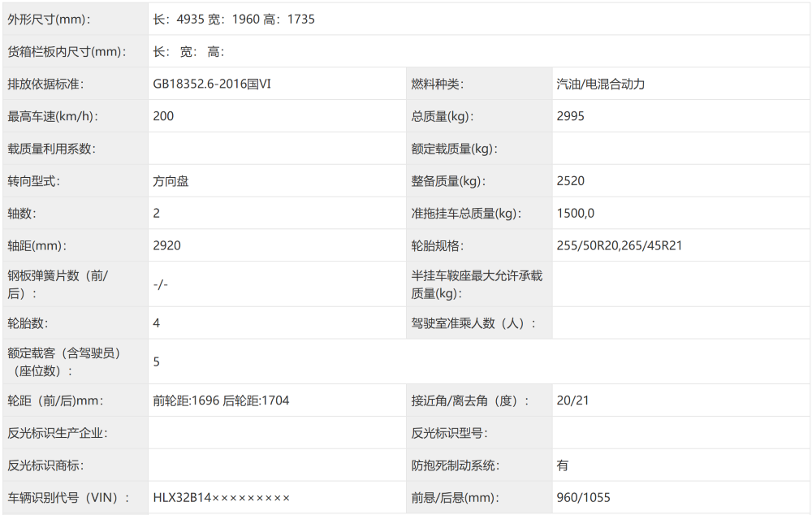Select the 驾驶室准乘人数(人) label
This screenshot has height=515, width=812.
[473, 323]
